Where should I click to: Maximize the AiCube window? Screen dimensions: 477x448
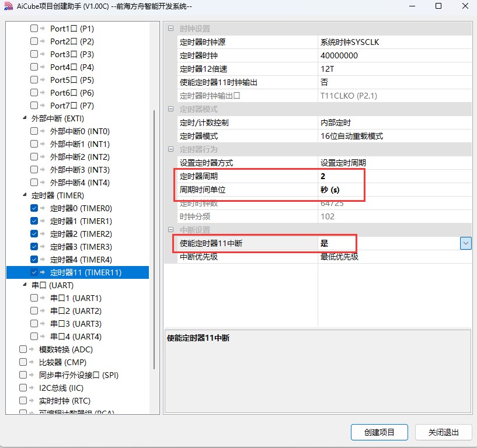[x=438, y=6]
